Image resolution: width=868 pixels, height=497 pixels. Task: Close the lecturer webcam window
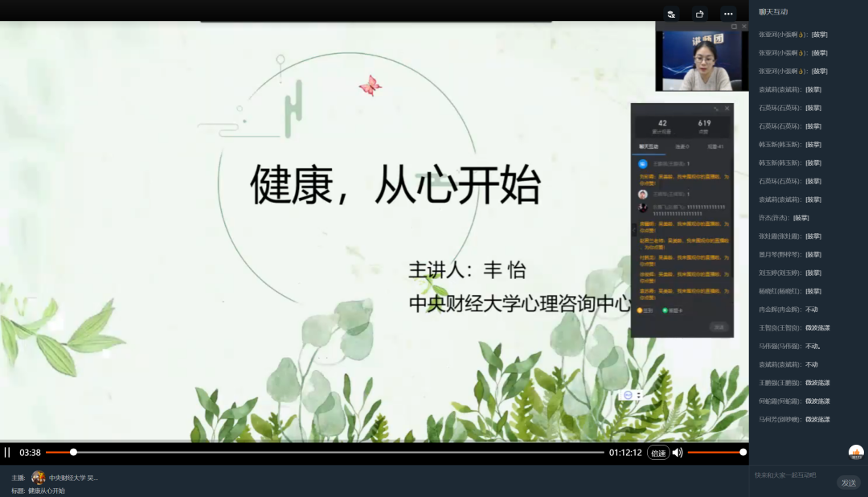744,27
